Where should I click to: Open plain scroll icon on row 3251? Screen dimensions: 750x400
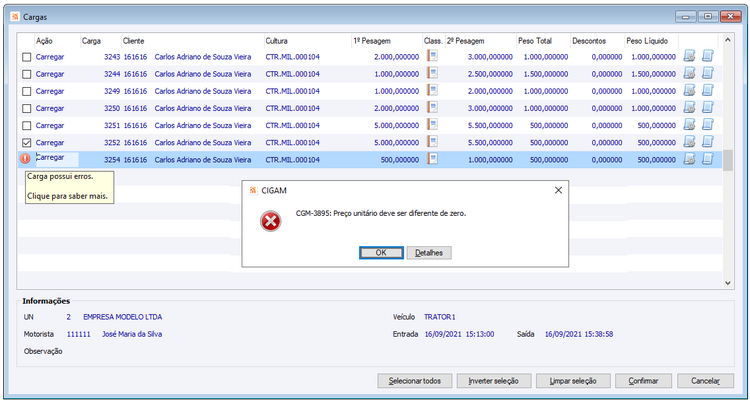click(x=707, y=125)
